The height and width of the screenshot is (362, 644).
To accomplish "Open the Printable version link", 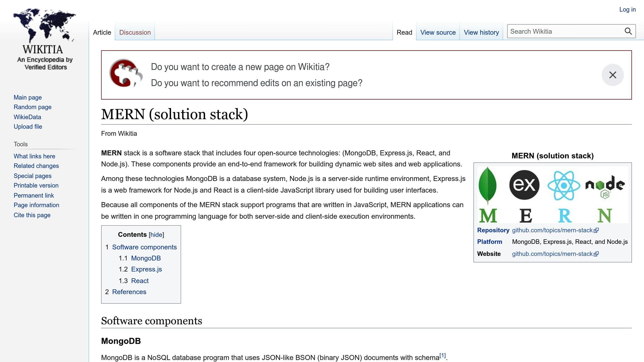I will coord(36,185).
